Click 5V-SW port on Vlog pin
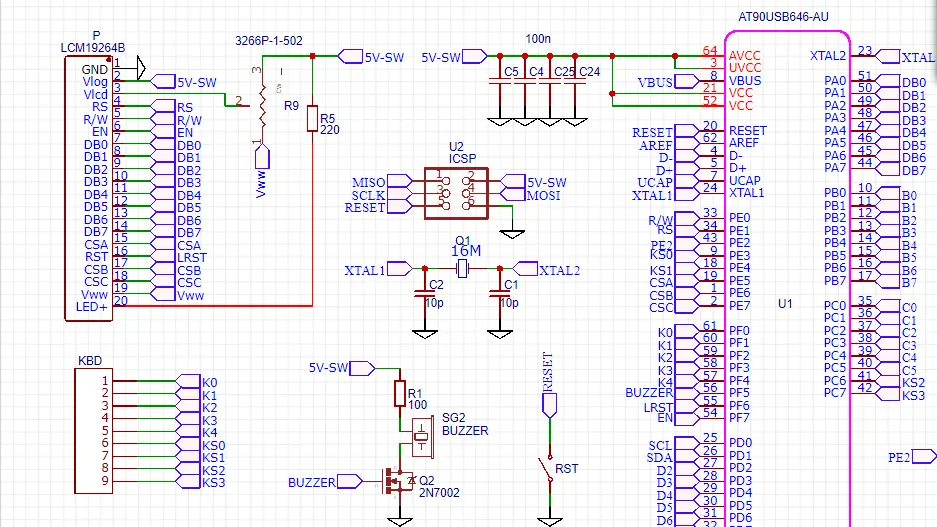 (x=163, y=81)
